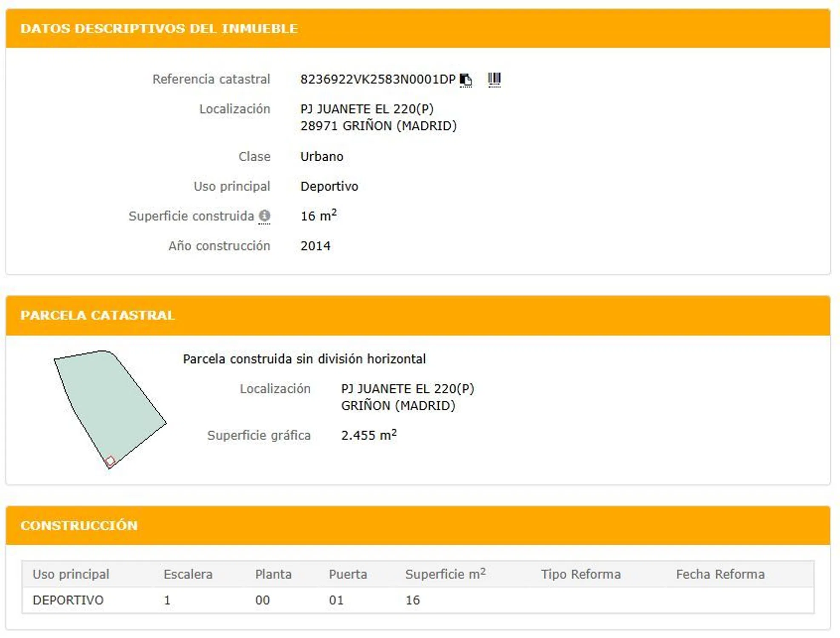Click the Fecha Reforma column header
840x638 pixels.
pos(720,574)
